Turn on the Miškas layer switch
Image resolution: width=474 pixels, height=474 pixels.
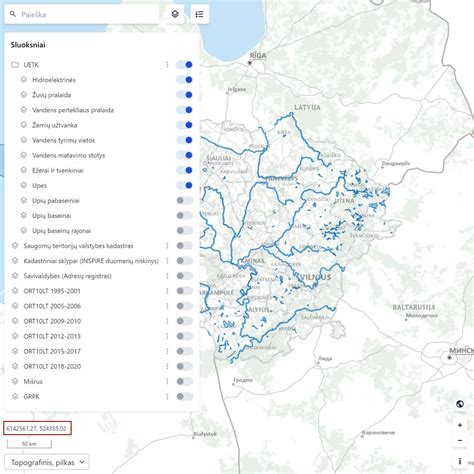coord(185,381)
